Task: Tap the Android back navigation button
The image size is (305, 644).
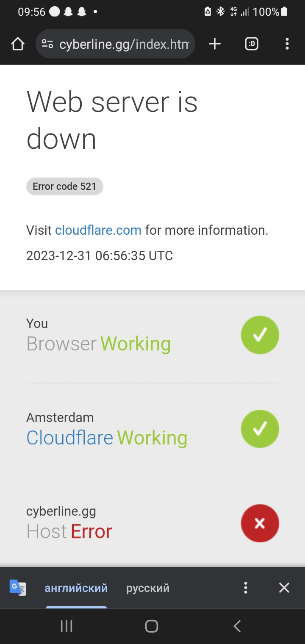Action: [237, 626]
